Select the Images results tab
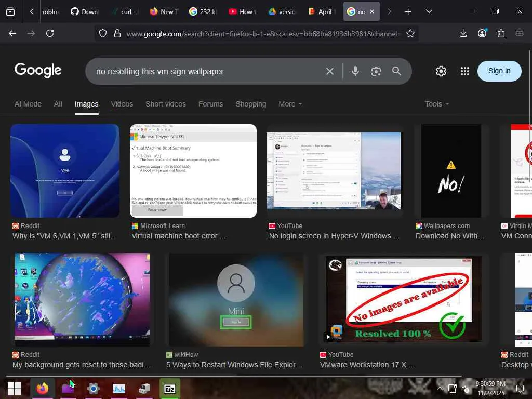532x399 pixels. (87, 104)
